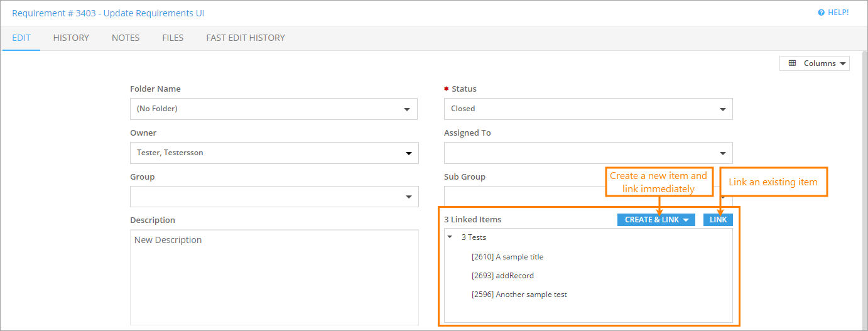
Task: Expand the Folder Name dropdown
Action: (273, 109)
